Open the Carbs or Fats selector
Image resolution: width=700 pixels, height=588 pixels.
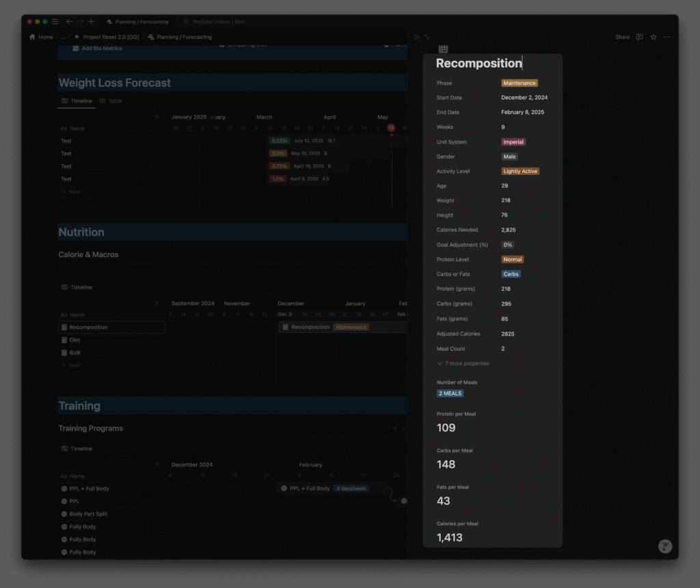[x=511, y=274]
